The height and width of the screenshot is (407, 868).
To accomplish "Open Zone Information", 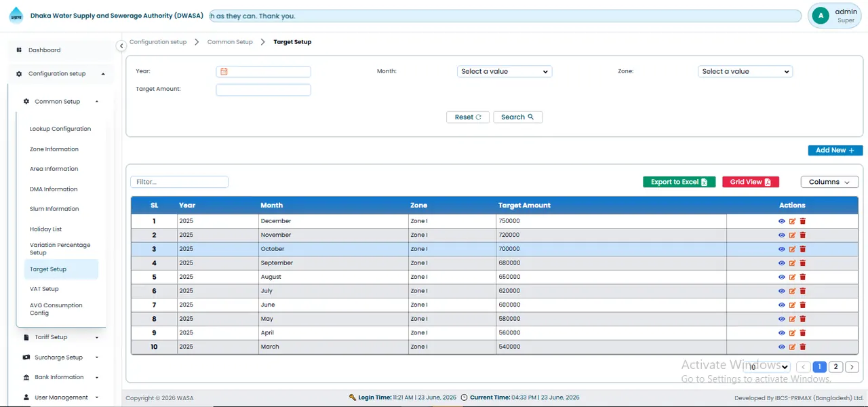I will click(54, 149).
